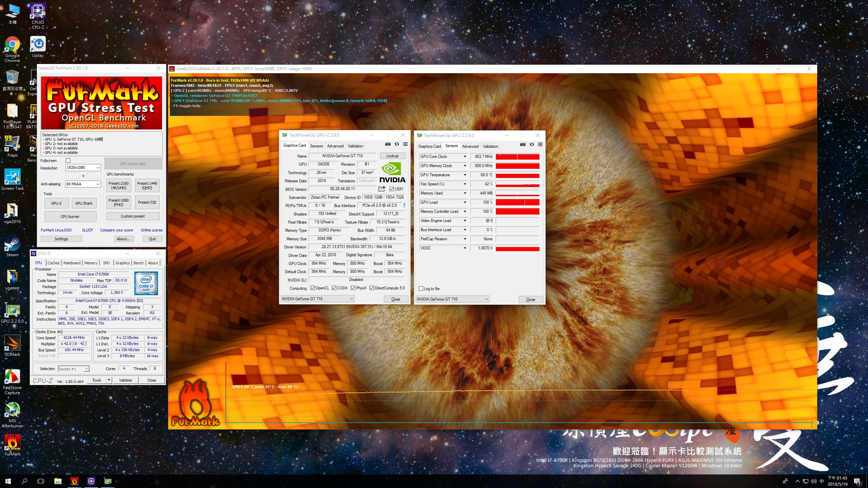The image size is (868, 488).
Task: Click screenshot camera icon in GPU-Z Sensors window
Action: [523, 144]
